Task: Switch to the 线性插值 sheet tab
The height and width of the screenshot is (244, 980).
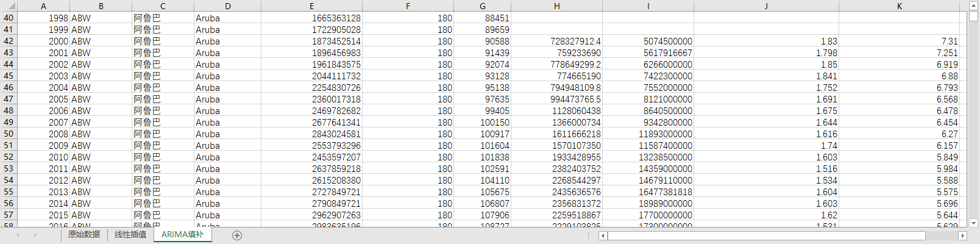Action: tap(130, 235)
